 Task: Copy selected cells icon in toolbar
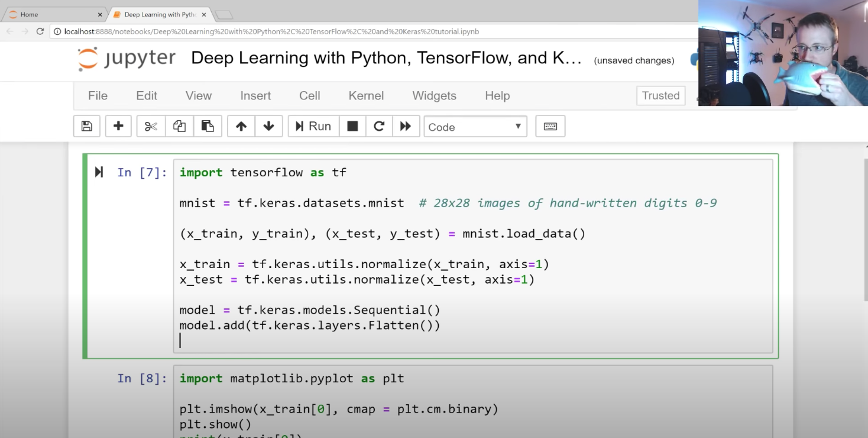click(179, 126)
